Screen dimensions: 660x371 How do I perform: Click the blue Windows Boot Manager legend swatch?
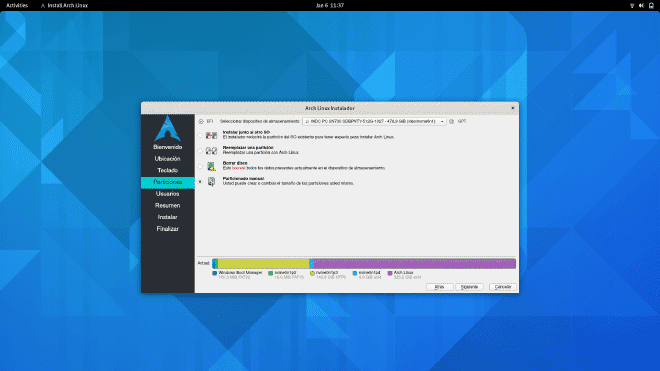click(215, 273)
